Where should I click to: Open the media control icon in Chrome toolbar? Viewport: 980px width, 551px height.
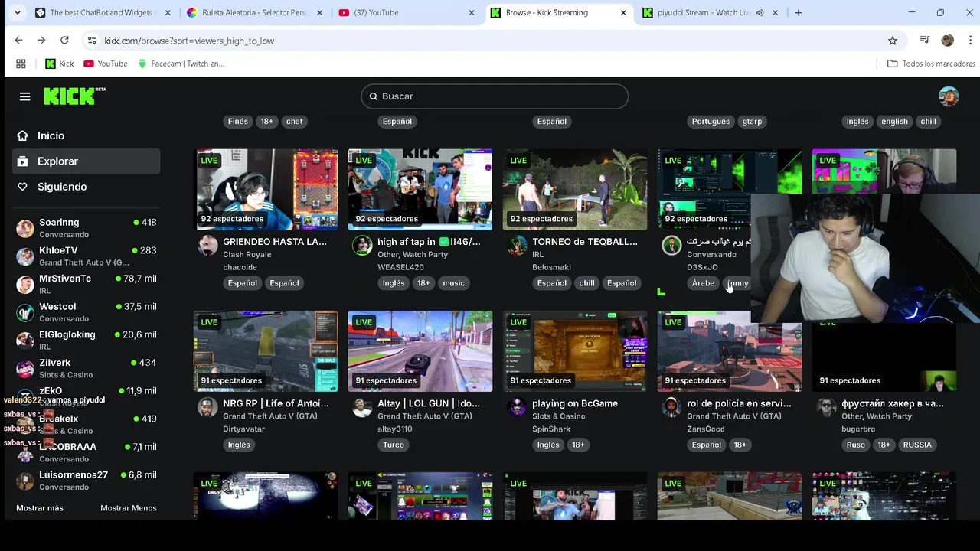pyautogui.click(x=925, y=41)
